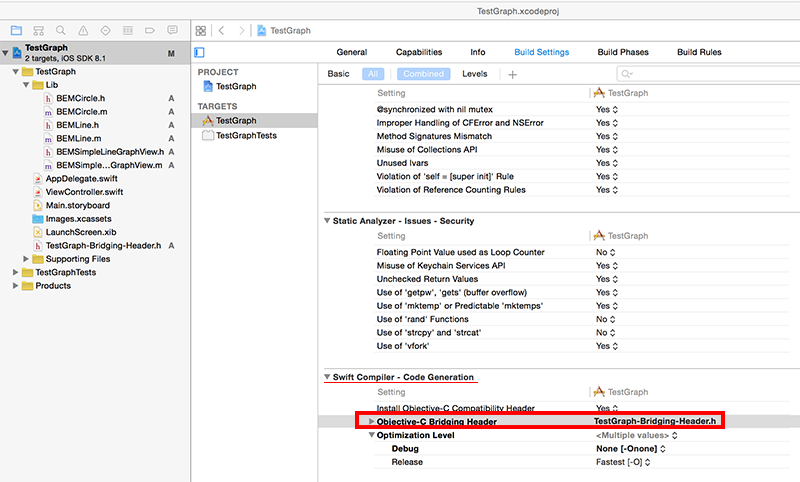Click TestGraph in the jump bar
Image resolution: width=800 pixels, height=482 pixels.
point(284,31)
